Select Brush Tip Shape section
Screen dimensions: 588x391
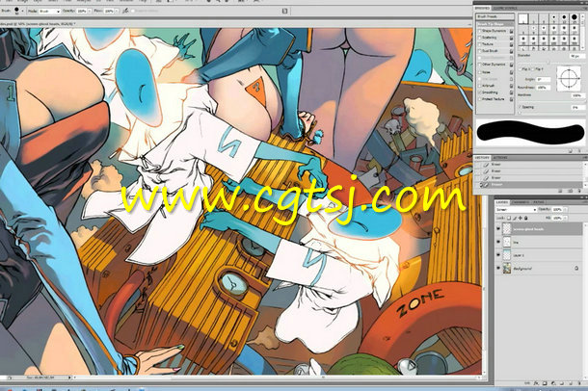495,24
